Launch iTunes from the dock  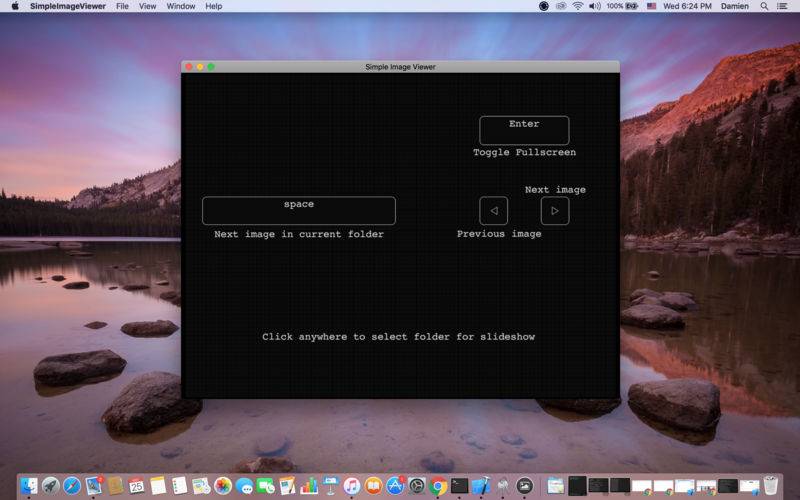(352, 486)
